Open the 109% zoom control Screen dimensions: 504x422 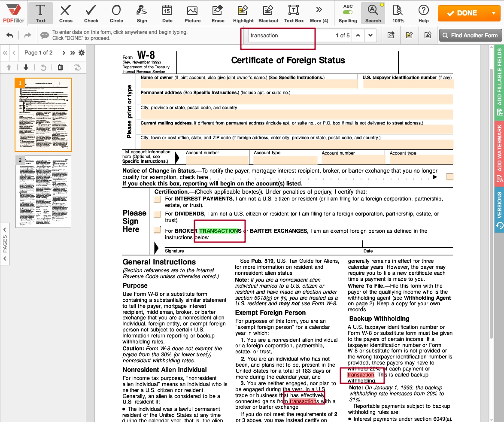398,13
